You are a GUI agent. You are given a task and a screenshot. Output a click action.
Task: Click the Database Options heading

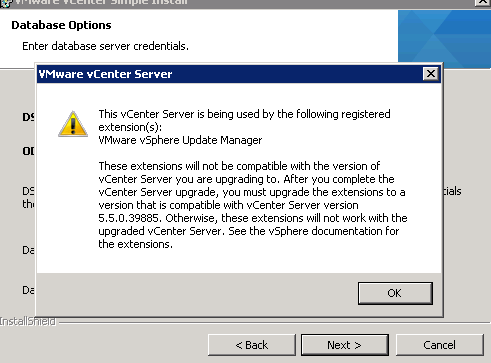coord(61,25)
